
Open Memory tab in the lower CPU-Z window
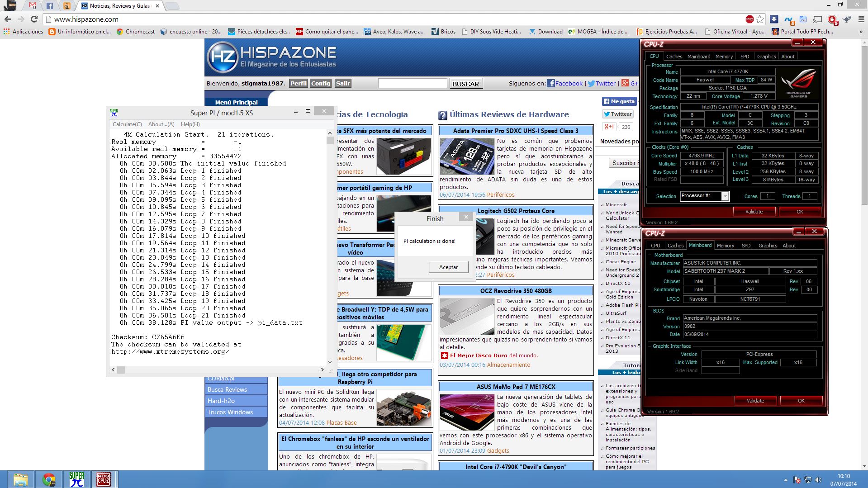click(x=725, y=246)
